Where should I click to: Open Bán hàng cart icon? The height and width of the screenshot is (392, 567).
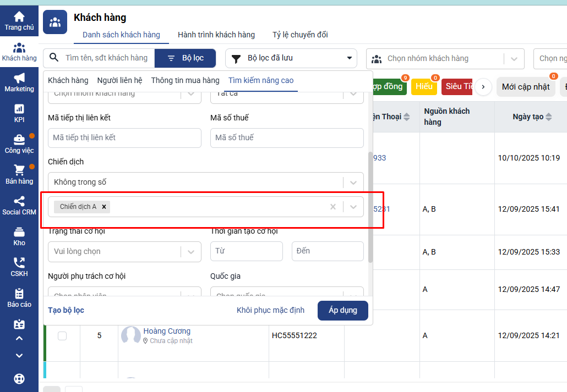point(19,170)
